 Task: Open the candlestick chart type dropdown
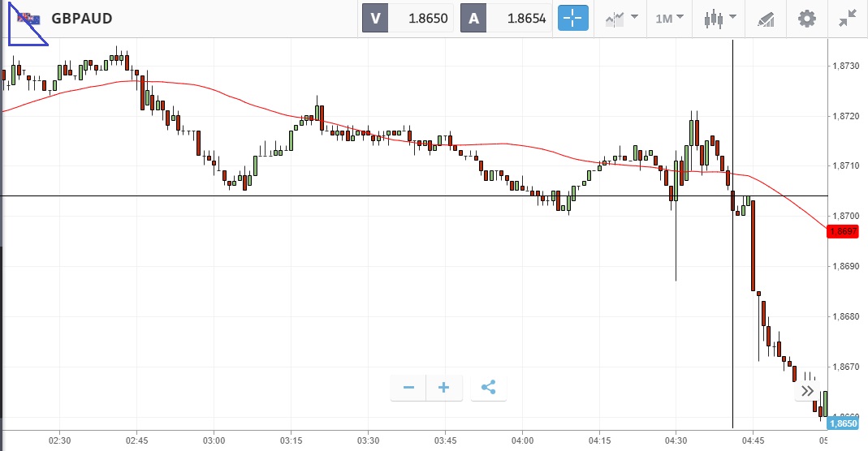[719, 19]
